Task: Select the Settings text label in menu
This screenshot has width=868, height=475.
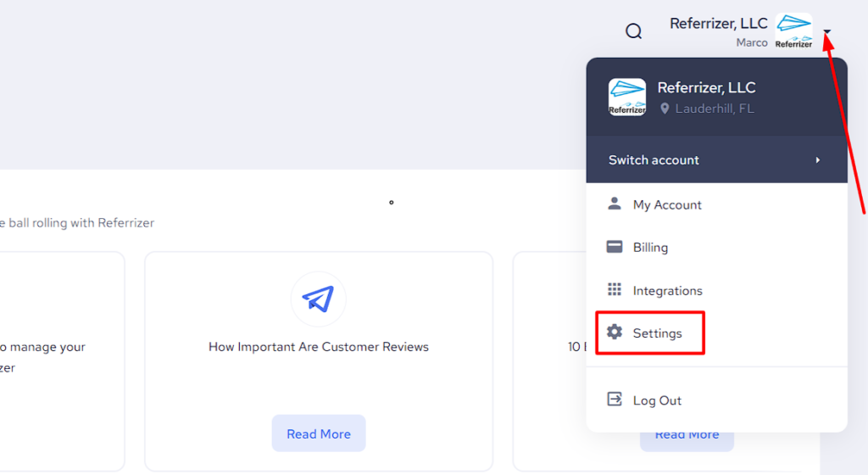Action: pos(657,333)
